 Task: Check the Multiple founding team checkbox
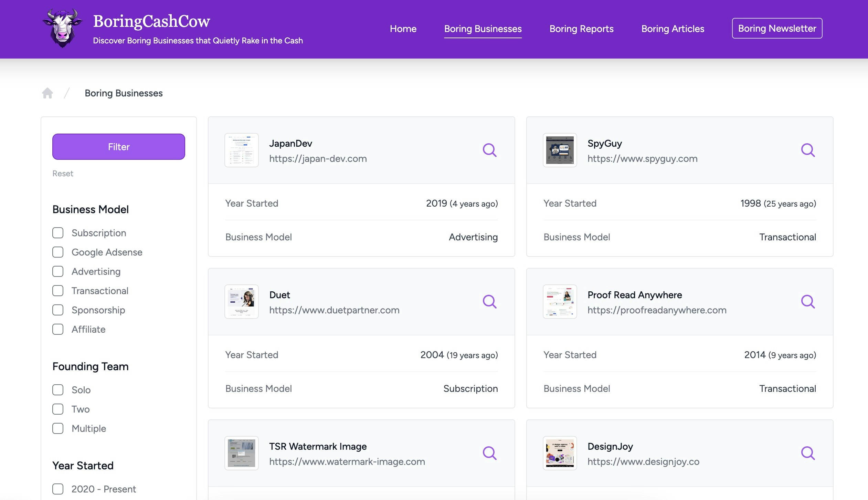pos(58,428)
